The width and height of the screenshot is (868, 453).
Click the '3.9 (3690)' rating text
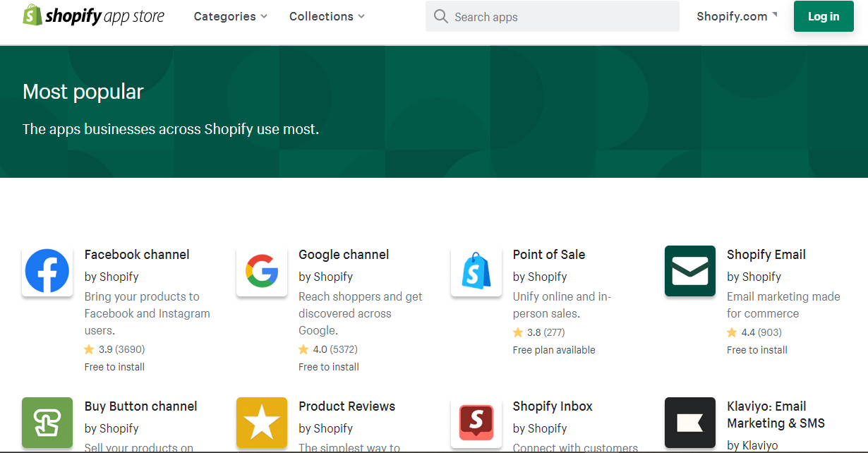(121, 349)
